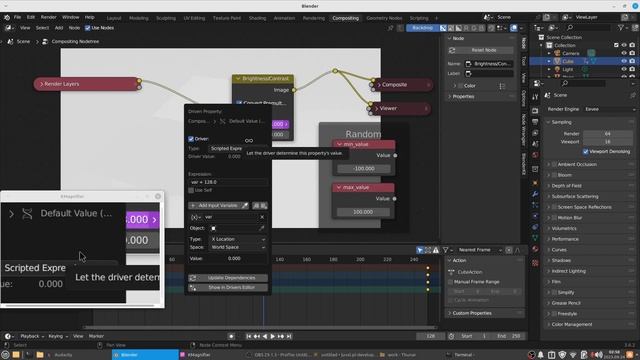Screen dimensions: 640x360
Task: Open the Tool properties tab icon
Action: coord(535,97)
